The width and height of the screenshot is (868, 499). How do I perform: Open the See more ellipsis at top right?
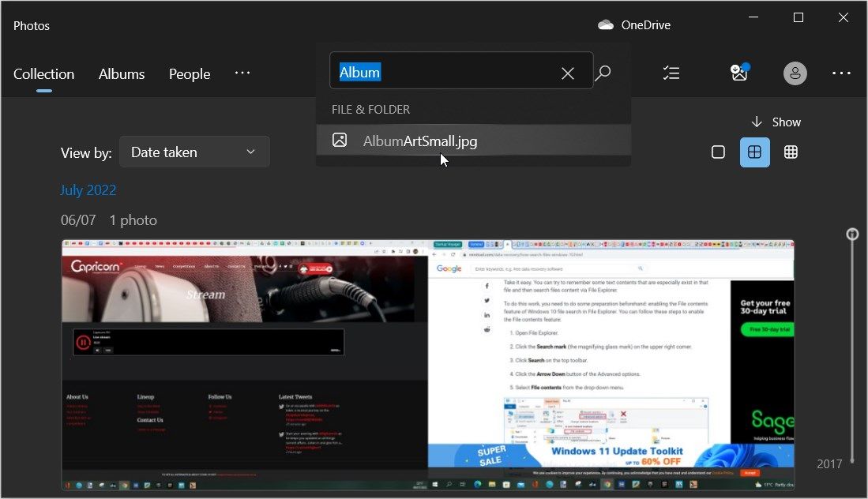841,73
